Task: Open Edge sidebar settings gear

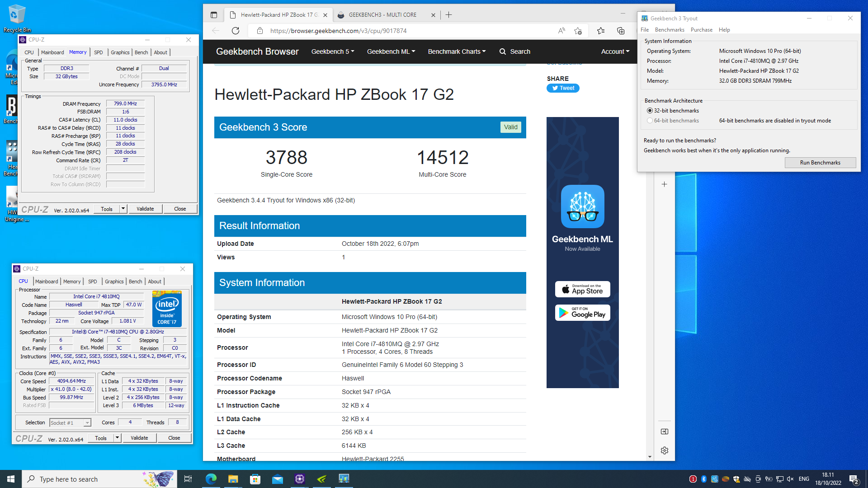Action: click(665, 450)
